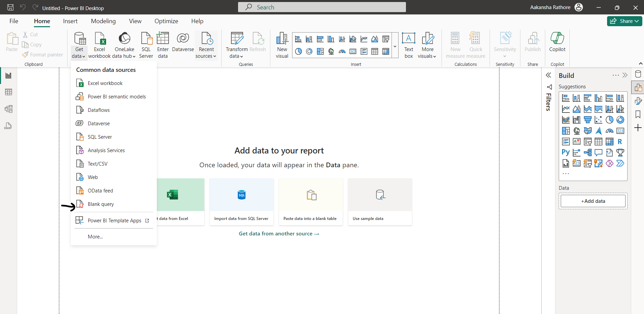Select line chart icon in ribbon gallery
The height and width of the screenshot is (314, 644).
364,39
